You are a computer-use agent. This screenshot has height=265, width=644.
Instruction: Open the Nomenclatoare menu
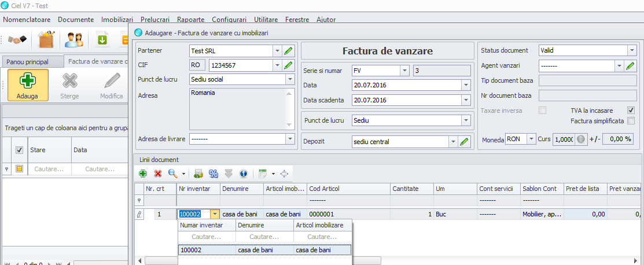point(27,19)
